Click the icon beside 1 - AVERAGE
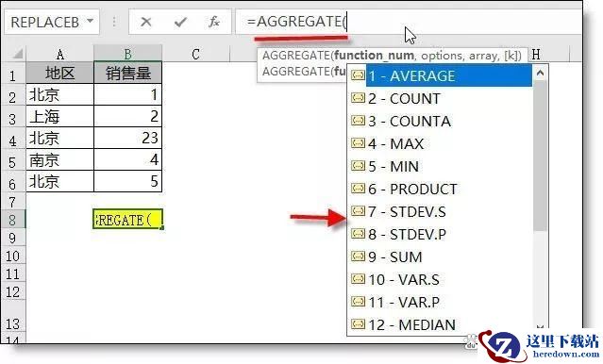 tap(358, 74)
